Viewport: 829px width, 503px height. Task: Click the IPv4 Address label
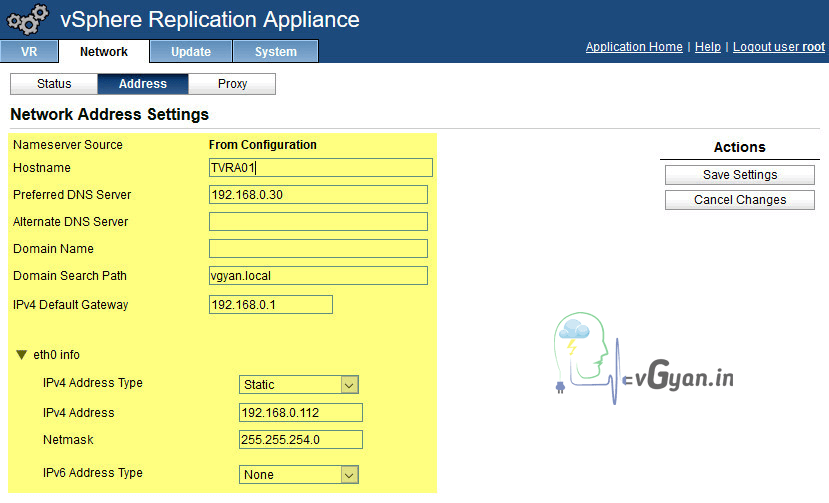78,413
